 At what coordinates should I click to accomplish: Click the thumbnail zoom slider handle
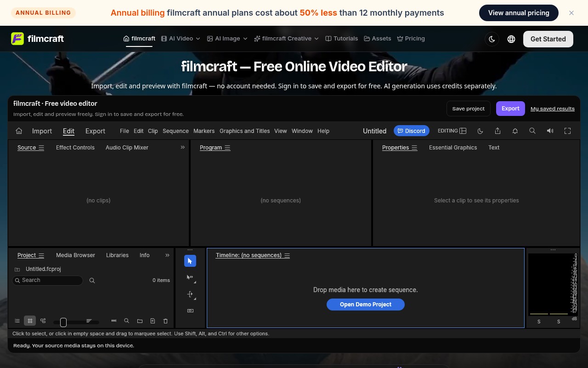pyautogui.click(x=63, y=322)
